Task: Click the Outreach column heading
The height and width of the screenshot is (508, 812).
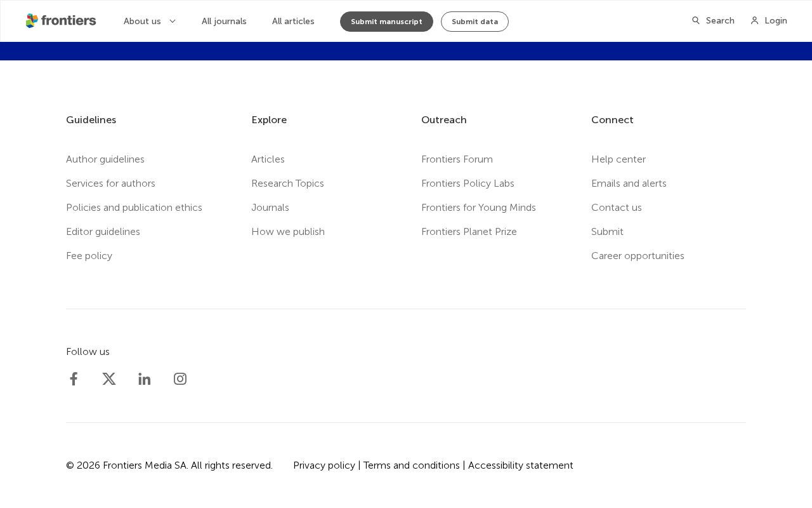Action: (444, 120)
